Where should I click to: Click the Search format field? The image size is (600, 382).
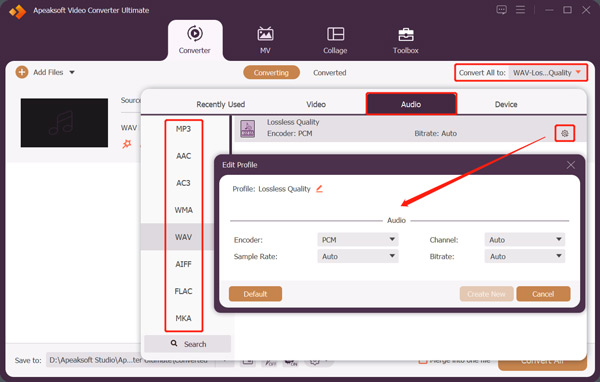188,344
